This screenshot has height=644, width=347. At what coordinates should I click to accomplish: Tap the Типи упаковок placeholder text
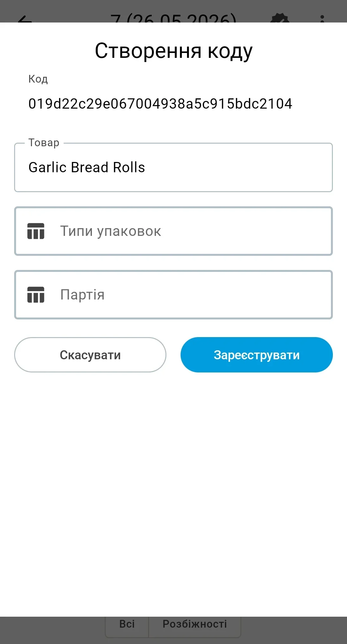click(x=111, y=231)
